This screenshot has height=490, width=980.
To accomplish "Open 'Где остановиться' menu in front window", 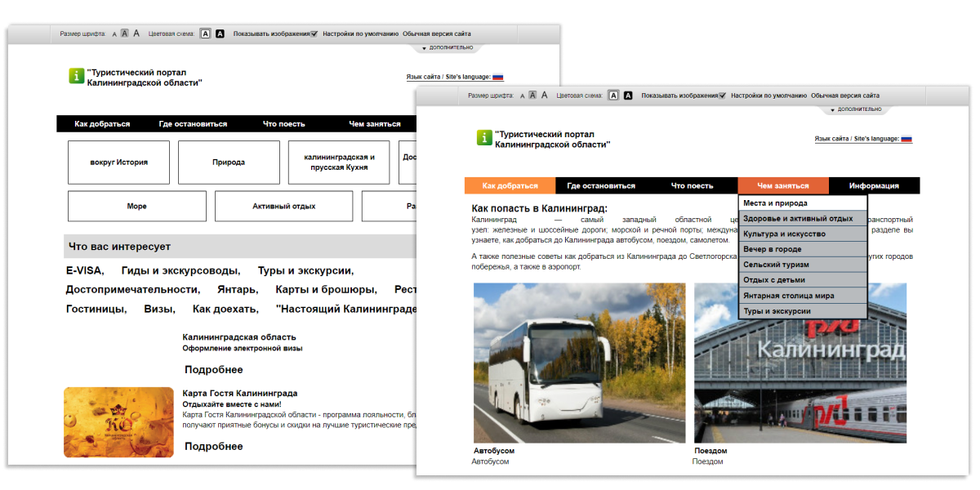I will 601,185.
